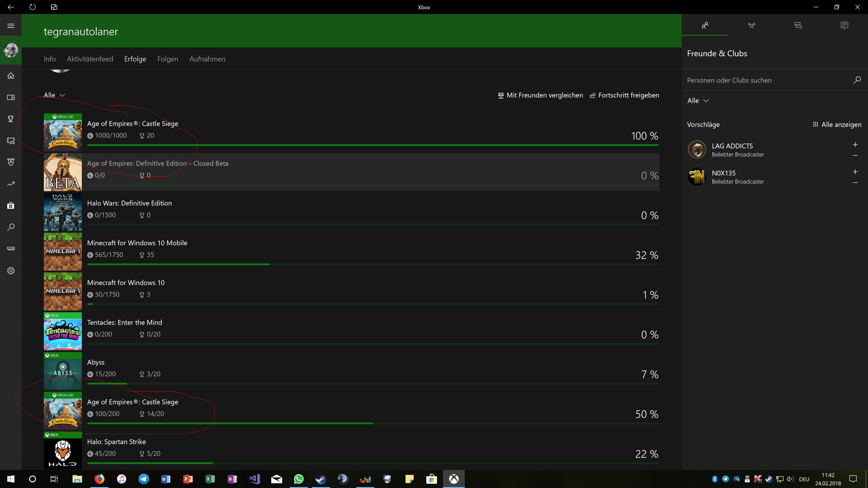Open the Windows Start menu

[x=11, y=479]
